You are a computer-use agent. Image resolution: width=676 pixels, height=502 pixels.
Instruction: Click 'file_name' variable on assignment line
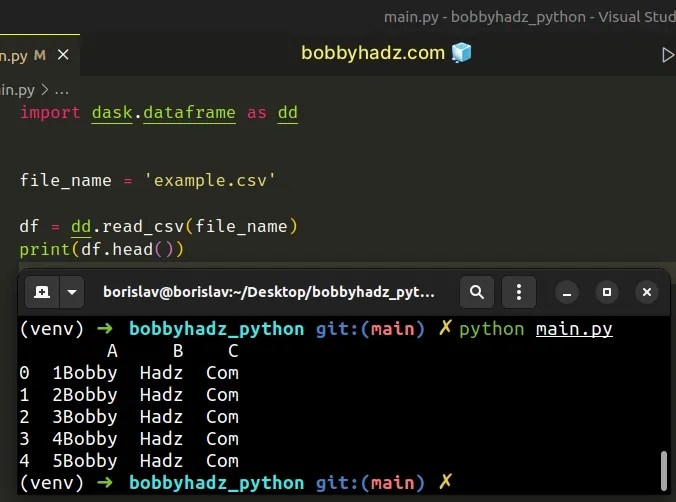(x=66, y=180)
